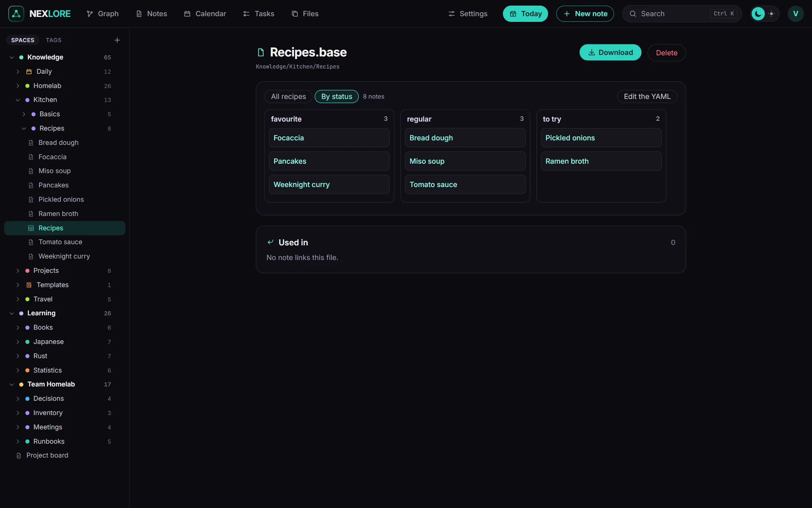
Task: Collapse the Recipes folder chevron
Action: coord(24,128)
